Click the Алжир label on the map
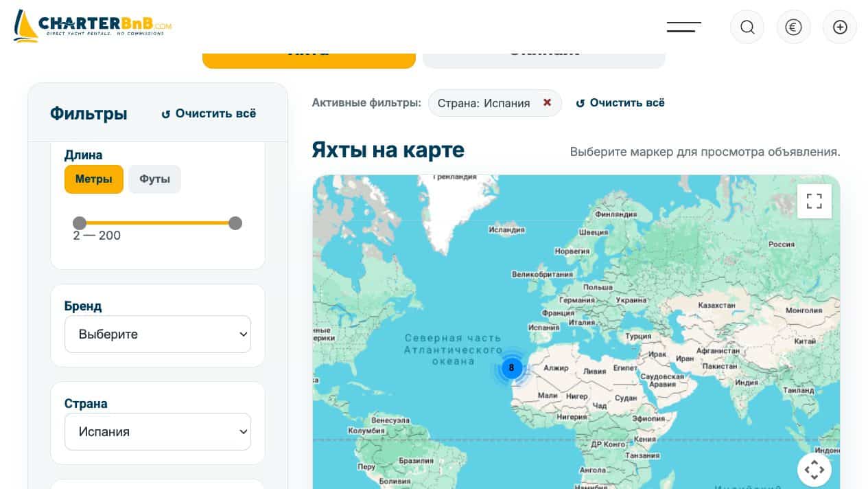 [x=556, y=368]
